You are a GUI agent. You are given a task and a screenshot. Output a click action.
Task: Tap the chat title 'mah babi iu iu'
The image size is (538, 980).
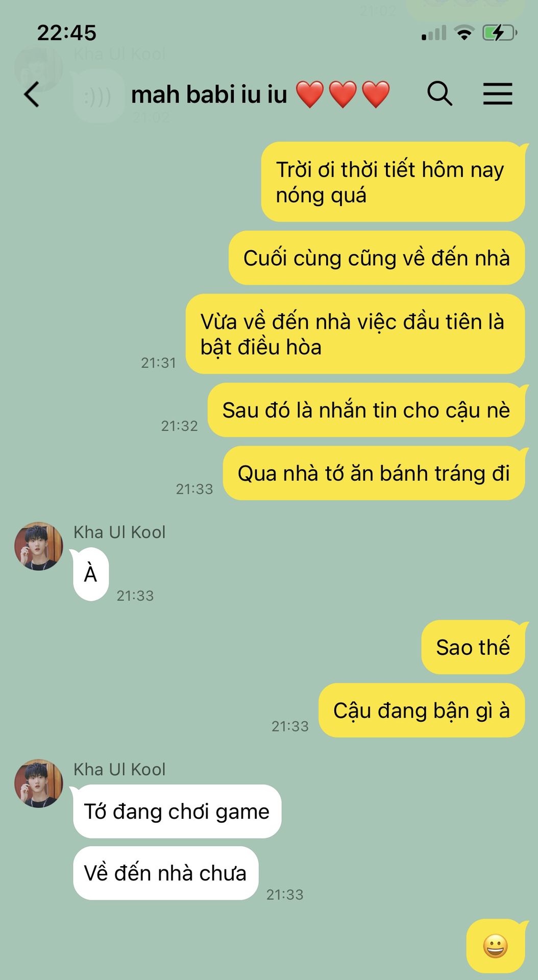click(209, 95)
